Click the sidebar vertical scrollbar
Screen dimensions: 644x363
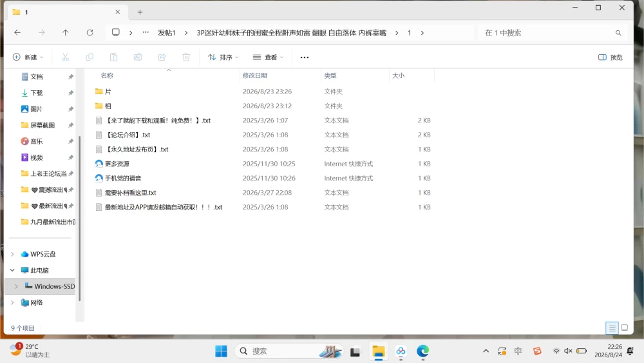tap(79, 218)
